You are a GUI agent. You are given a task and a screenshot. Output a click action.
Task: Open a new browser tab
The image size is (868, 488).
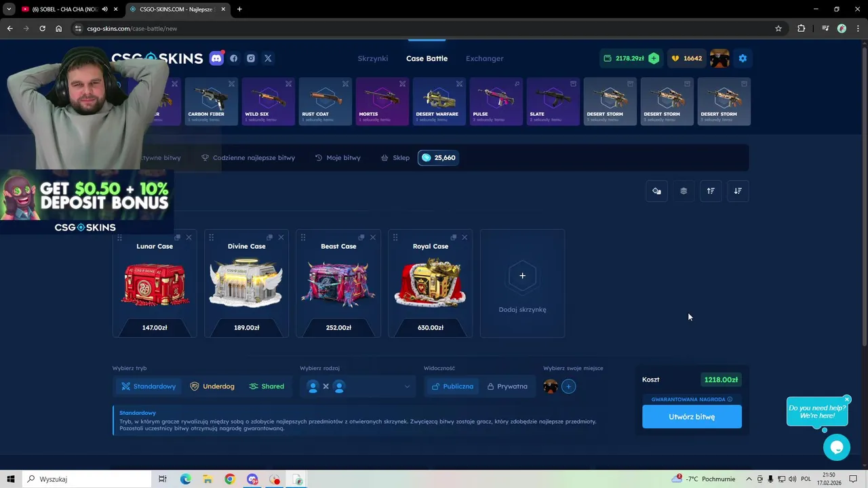[239, 9]
